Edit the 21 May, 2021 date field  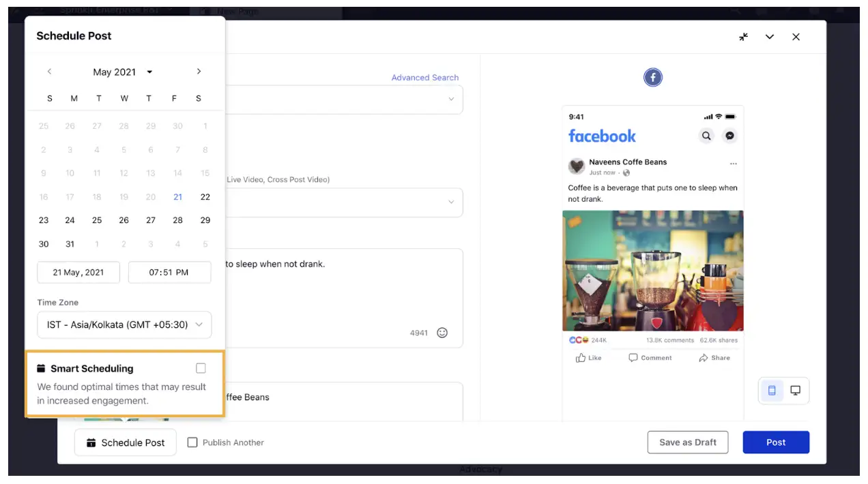point(78,272)
